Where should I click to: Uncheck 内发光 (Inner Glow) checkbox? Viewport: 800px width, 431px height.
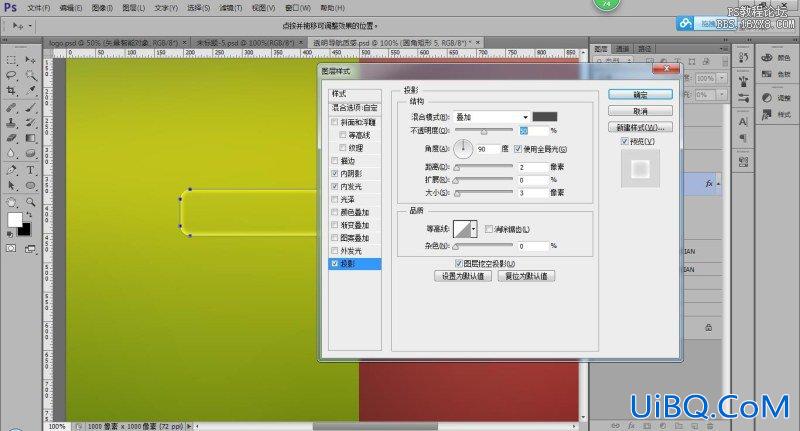335,187
